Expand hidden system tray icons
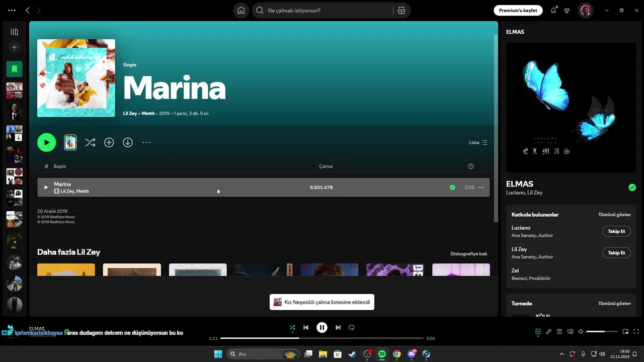This screenshot has width=644, height=362. click(x=562, y=354)
